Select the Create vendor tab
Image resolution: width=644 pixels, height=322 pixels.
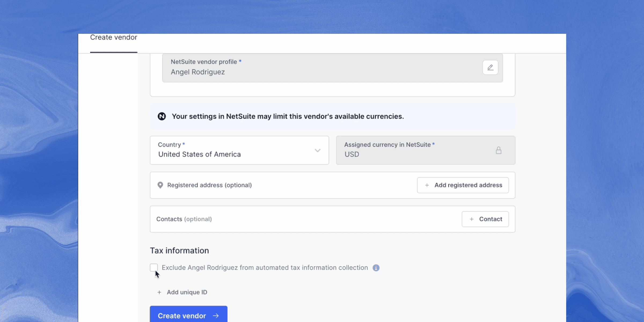tap(114, 38)
